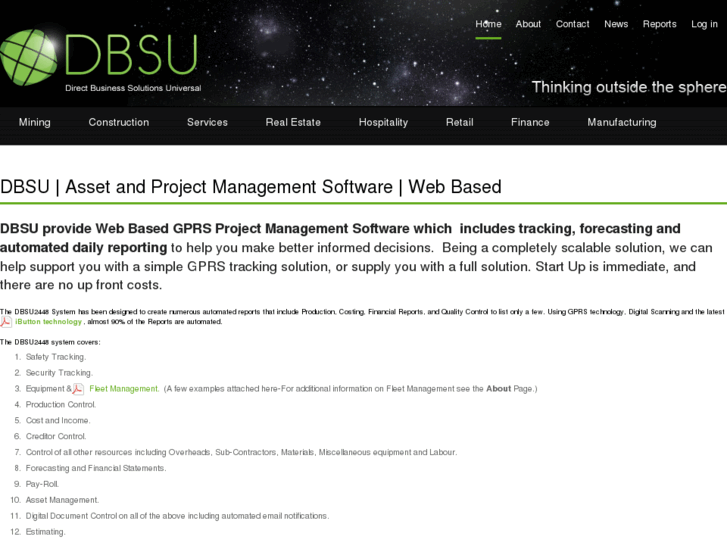Open the Fleet Management link
The height and width of the screenshot is (545, 727).
coord(124,389)
